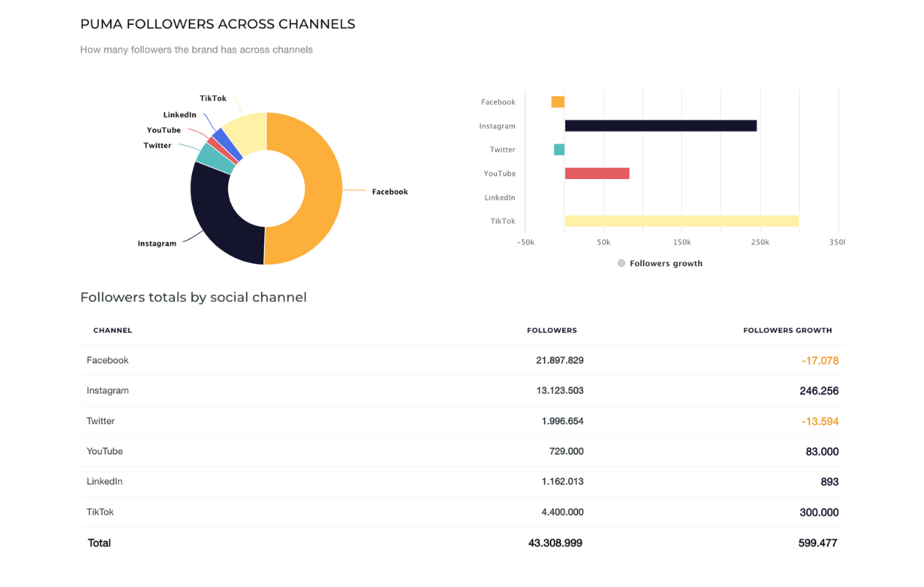The height and width of the screenshot is (587, 924).
Task: Click the Twitter axis label in bar chart
Action: [502, 150]
